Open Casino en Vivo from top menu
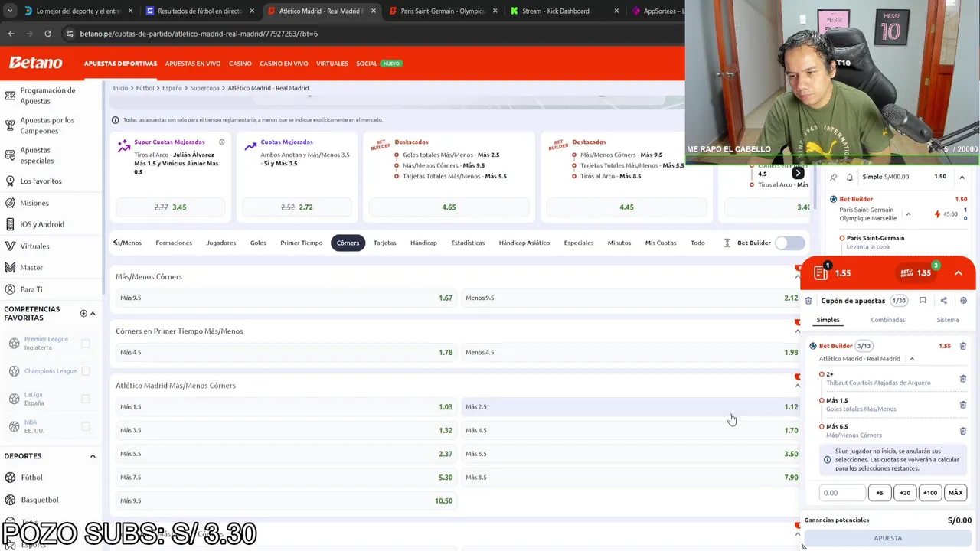The width and height of the screenshot is (980, 551). click(x=283, y=64)
